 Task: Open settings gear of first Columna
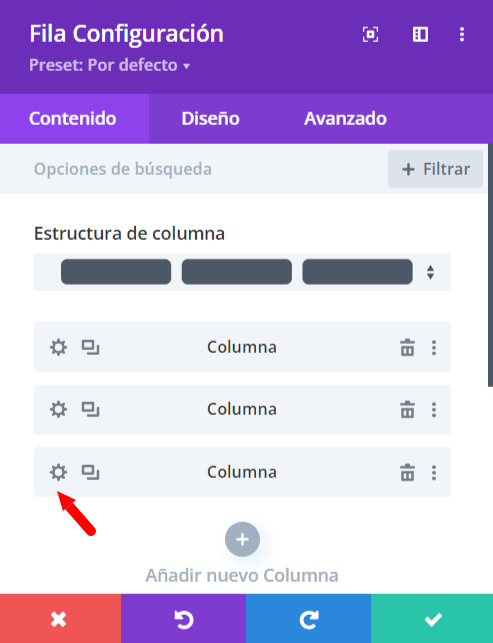click(x=58, y=347)
